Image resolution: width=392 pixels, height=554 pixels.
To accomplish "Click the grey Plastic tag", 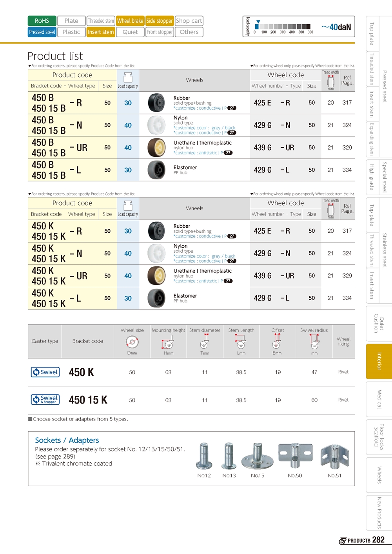I will 71,32.
